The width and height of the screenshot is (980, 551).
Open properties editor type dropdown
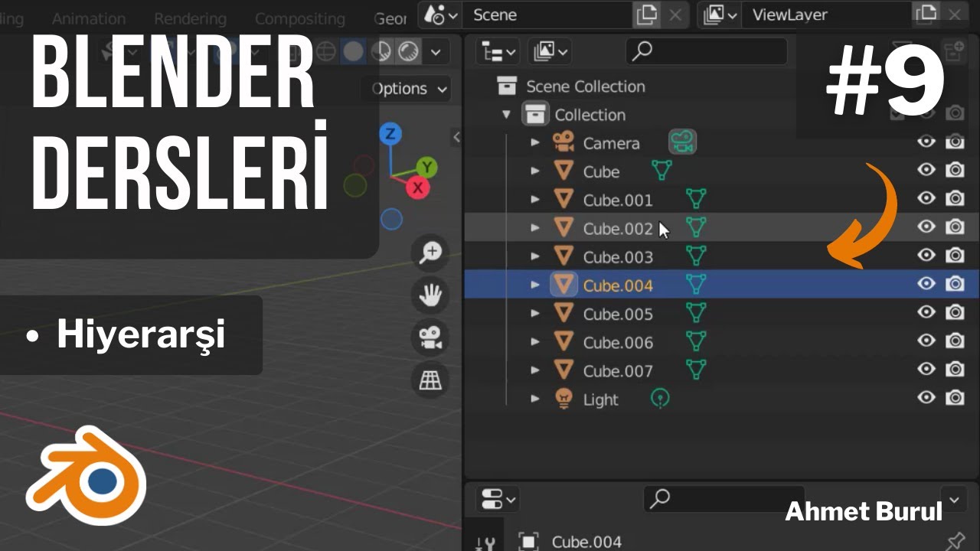498,500
